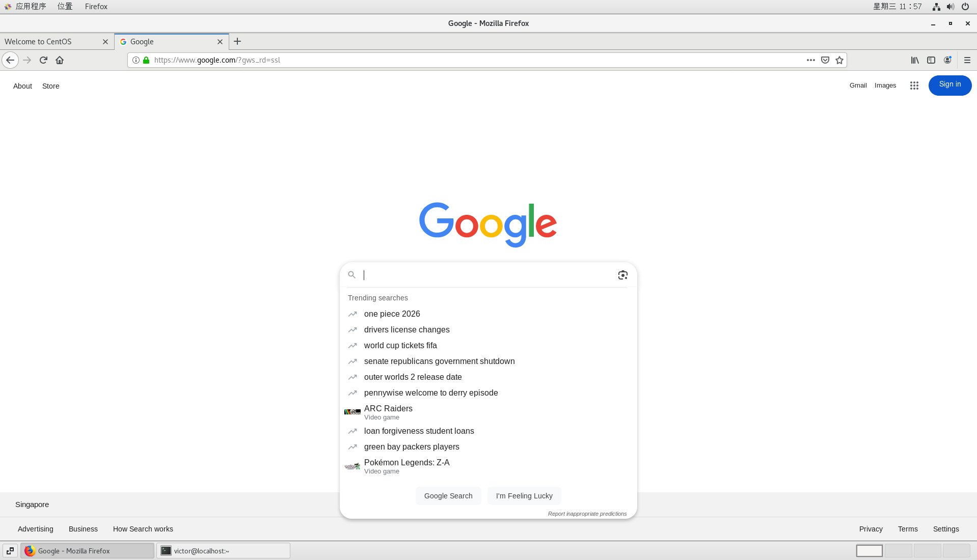Image resolution: width=977 pixels, height=560 pixels.
Task: Show sidebars icon in toolbar
Action: click(x=931, y=60)
